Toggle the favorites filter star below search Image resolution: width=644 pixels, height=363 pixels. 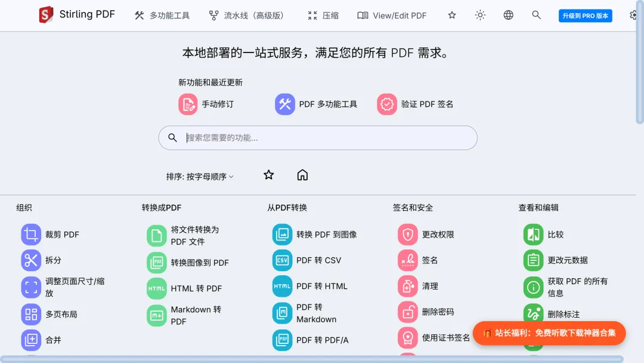point(268,175)
